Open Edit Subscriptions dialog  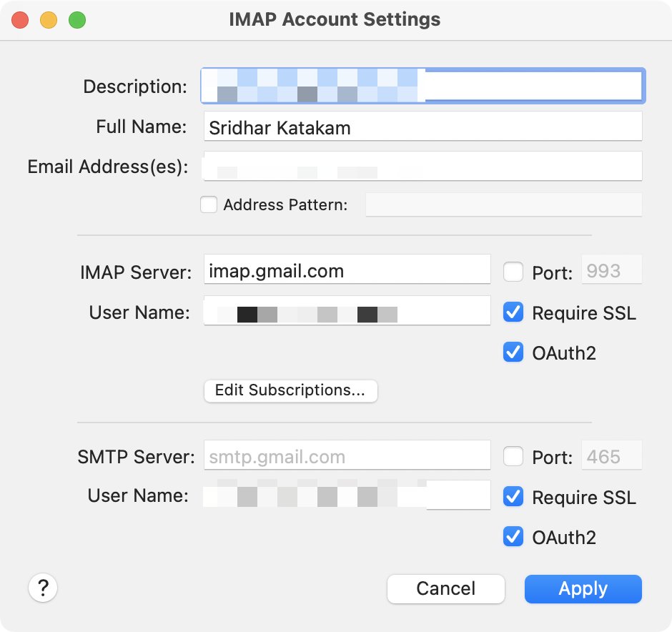[x=290, y=390]
